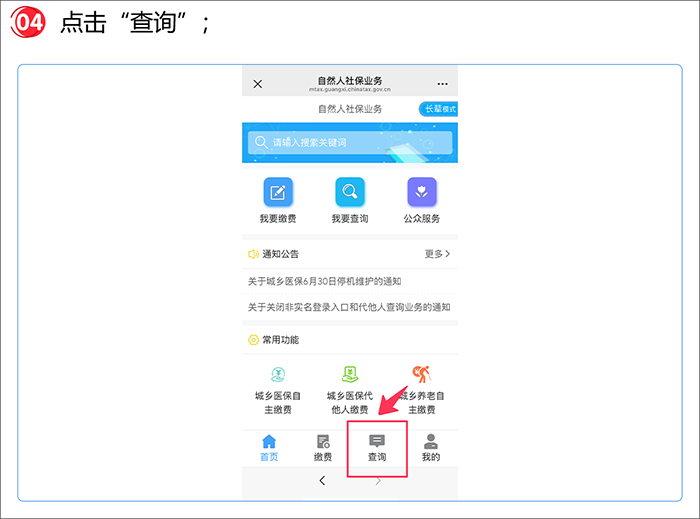
Task: Click the 常用功能 section icon
Action: coord(253,340)
